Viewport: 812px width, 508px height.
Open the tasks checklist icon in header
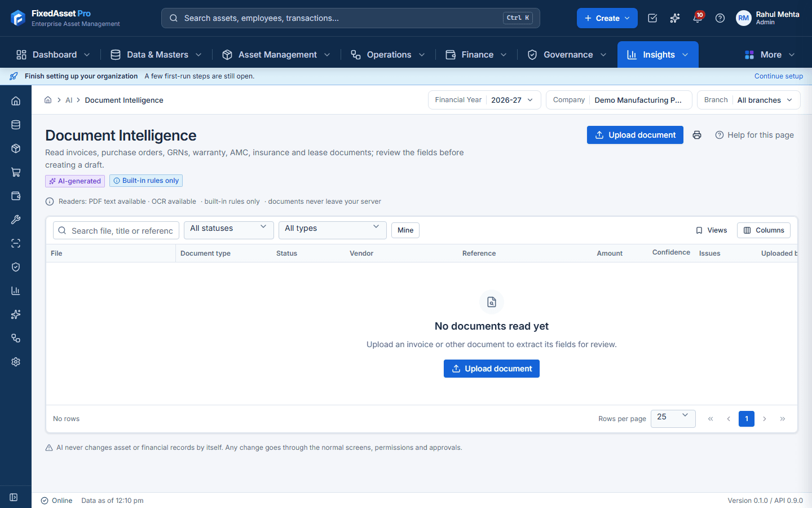click(x=652, y=18)
